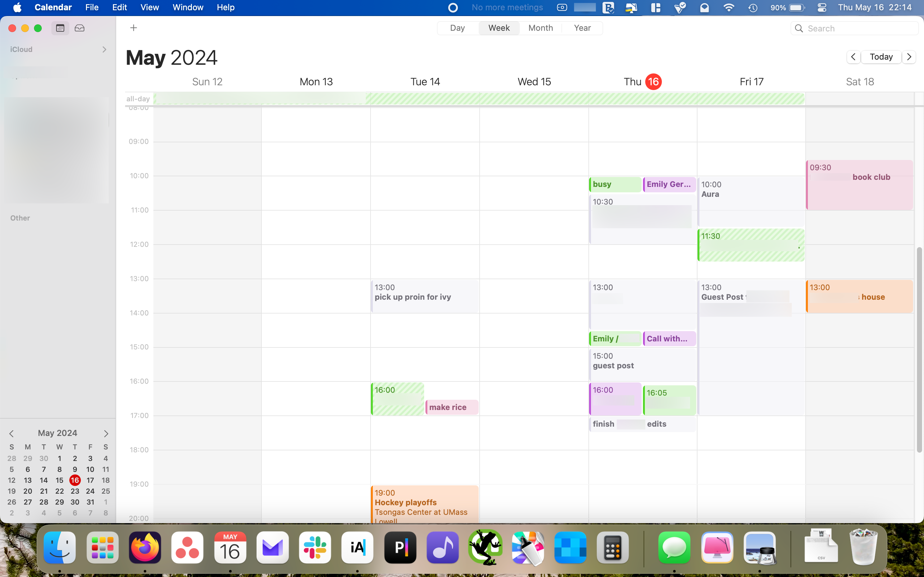924x577 pixels.
Task: Open the View menu
Action: (x=149, y=7)
